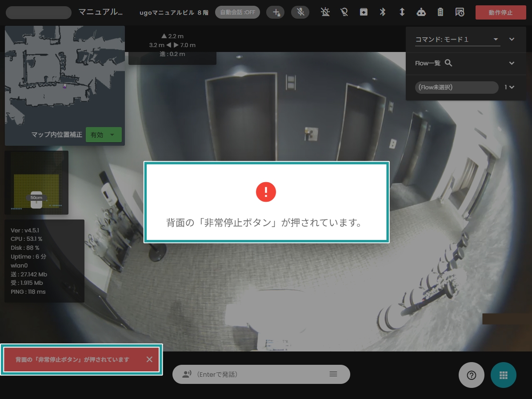The image size is (532, 399).
Task: Click the 送 : 27.142 Mb network line
Action: pos(29,274)
